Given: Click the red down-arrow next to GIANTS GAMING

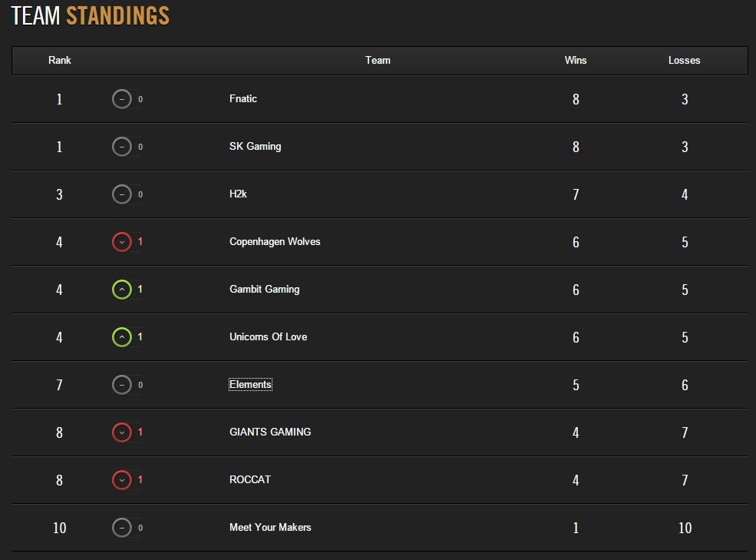Looking at the screenshot, I should 121,432.
